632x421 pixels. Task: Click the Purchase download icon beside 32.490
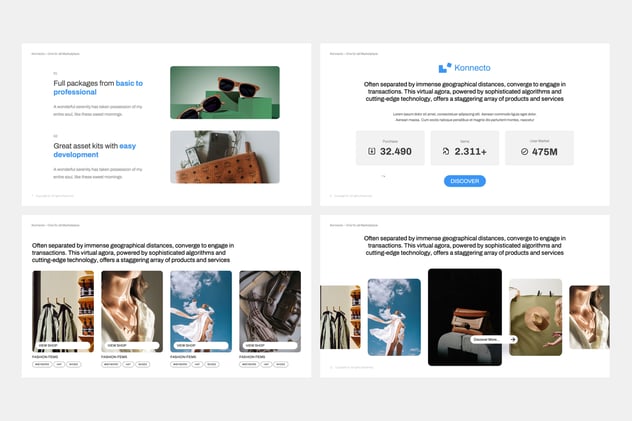click(372, 152)
